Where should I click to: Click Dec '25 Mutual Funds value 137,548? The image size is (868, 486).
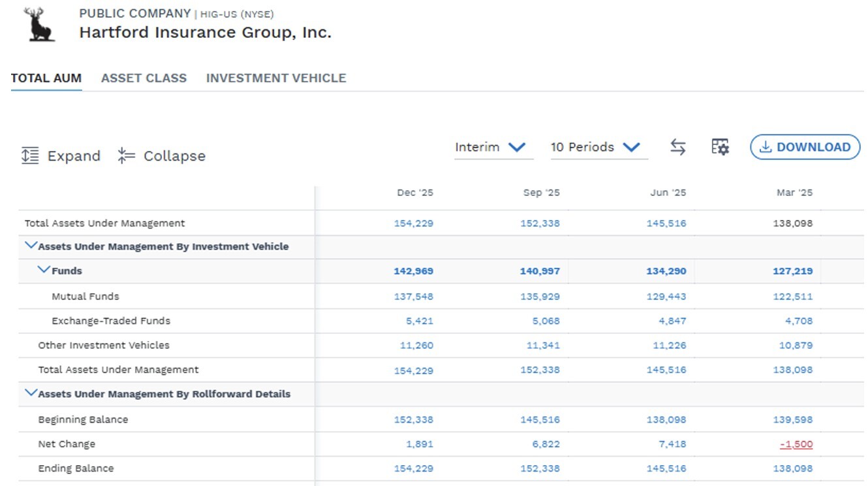(414, 297)
